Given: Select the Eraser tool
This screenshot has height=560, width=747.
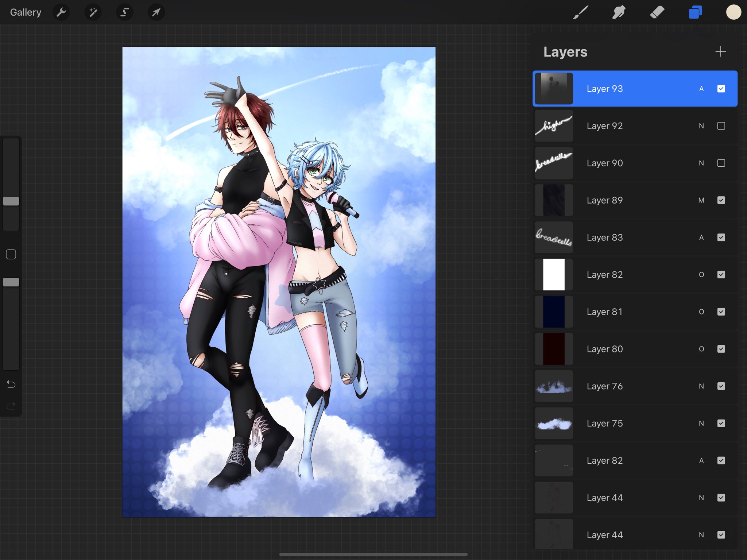Looking at the screenshot, I should [x=657, y=12].
